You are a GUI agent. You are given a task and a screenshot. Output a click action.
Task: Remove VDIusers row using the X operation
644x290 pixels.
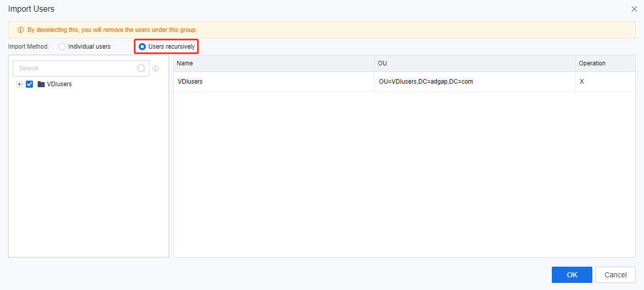pyautogui.click(x=582, y=82)
